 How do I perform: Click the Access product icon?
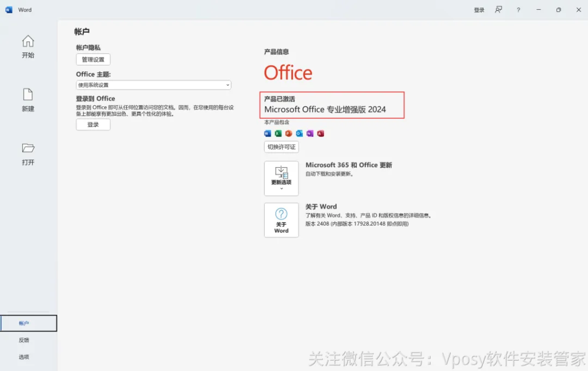tap(320, 134)
